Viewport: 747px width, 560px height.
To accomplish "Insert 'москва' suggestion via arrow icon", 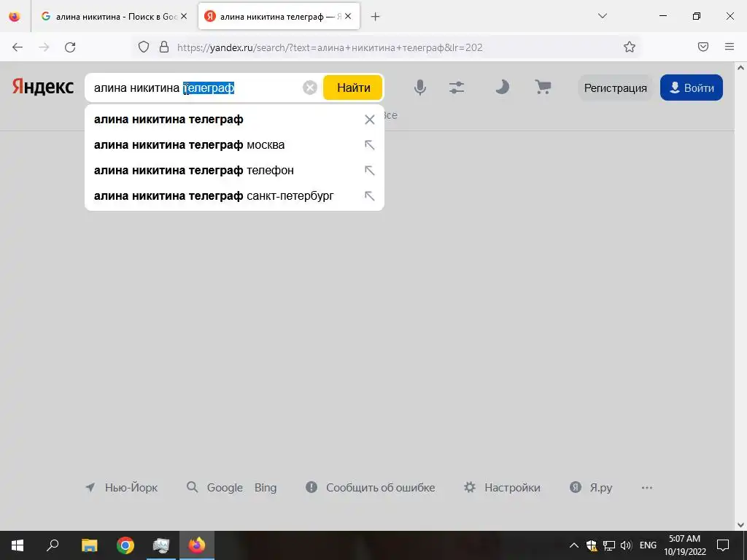I will [370, 145].
